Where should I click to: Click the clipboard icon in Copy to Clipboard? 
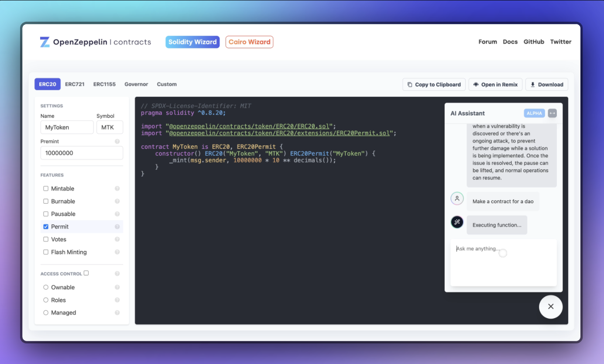click(410, 85)
